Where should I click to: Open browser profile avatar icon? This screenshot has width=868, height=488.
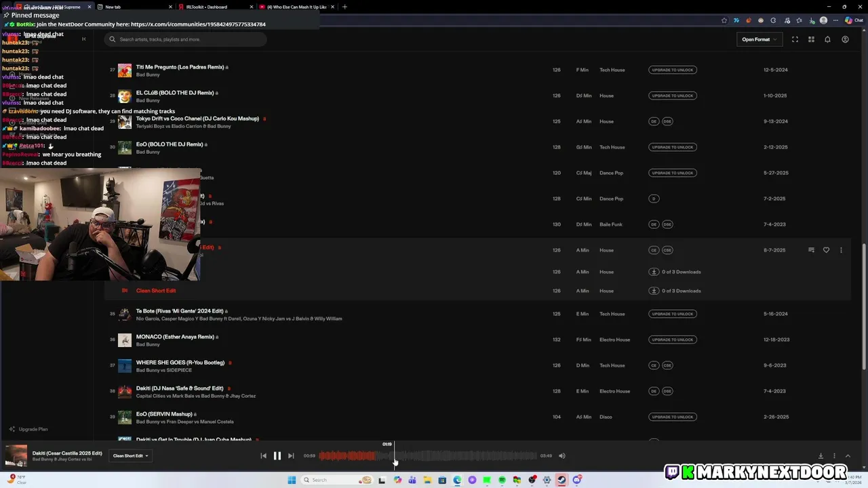[823, 20]
